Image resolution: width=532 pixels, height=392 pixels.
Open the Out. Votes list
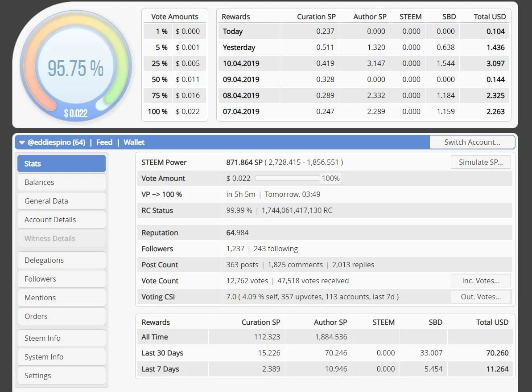pos(480,297)
